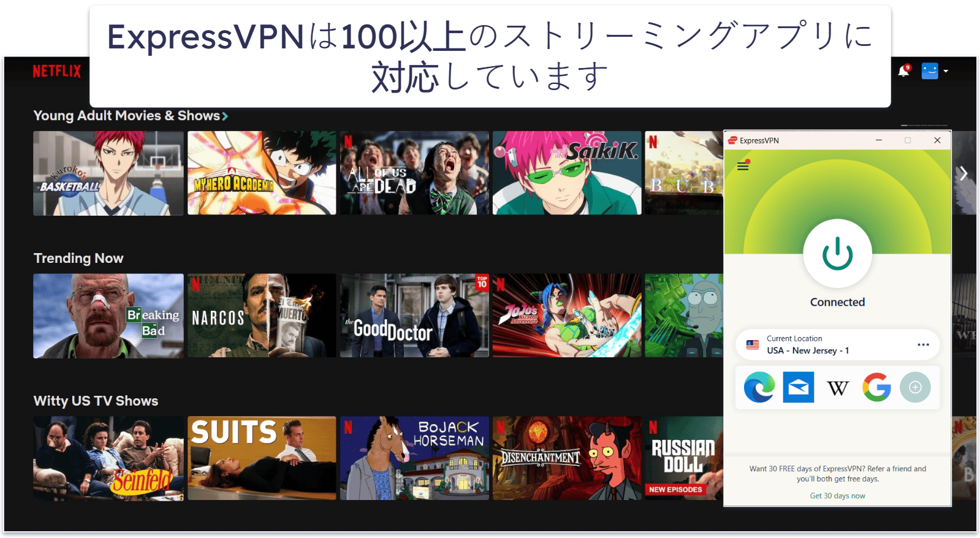980x538 pixels.
Task: Click the Trending Now heading
Action: [x=78, y=259]
